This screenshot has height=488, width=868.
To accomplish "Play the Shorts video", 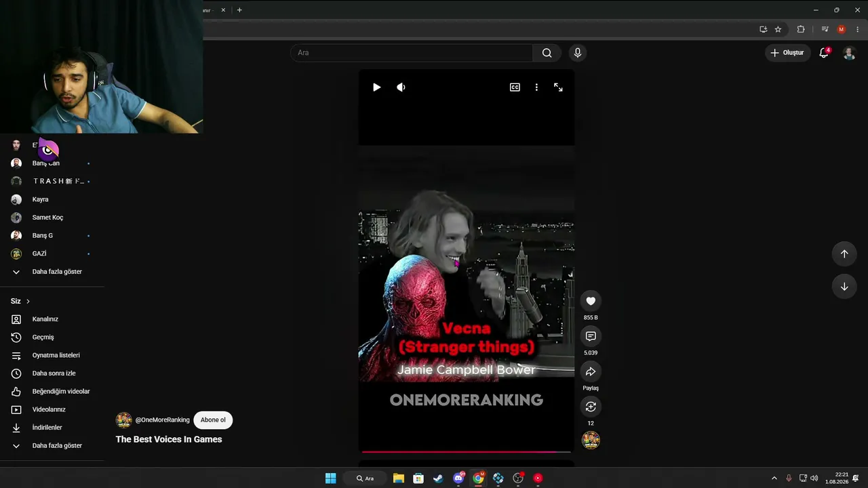I will 377,87.
